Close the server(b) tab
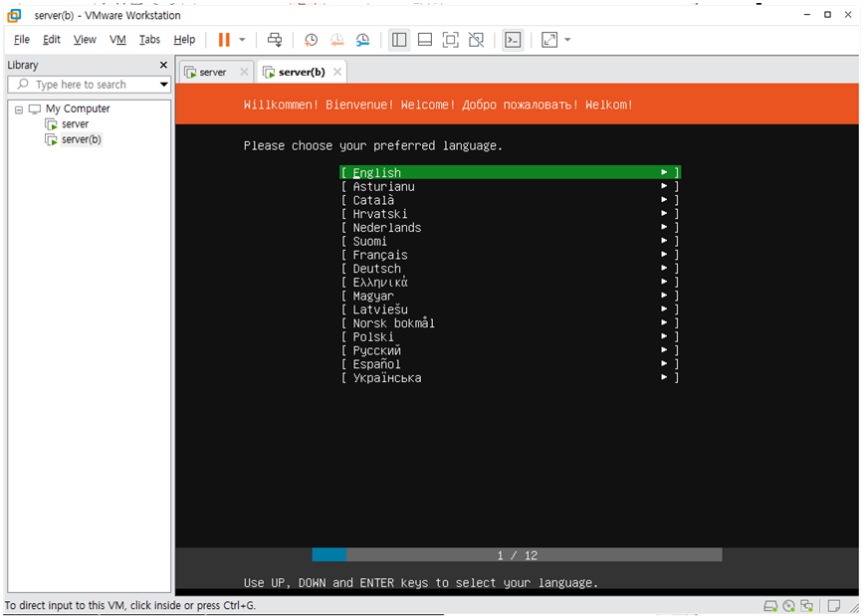This screenshot has width=867, height=616. point(337,72)
